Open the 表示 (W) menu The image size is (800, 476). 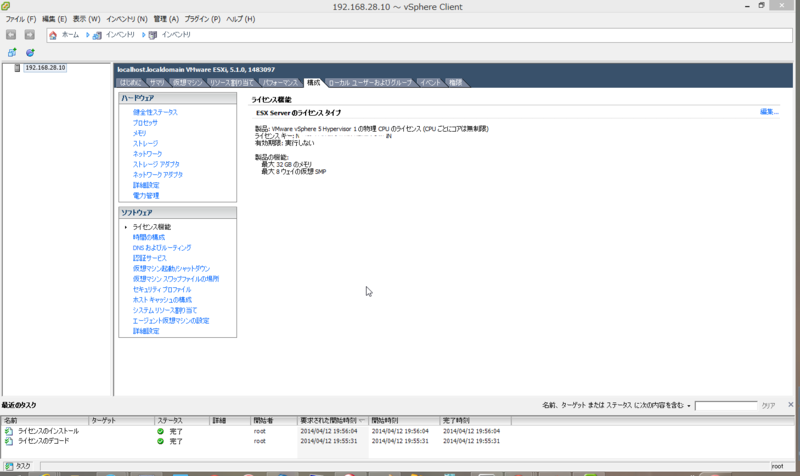[86, 19]
